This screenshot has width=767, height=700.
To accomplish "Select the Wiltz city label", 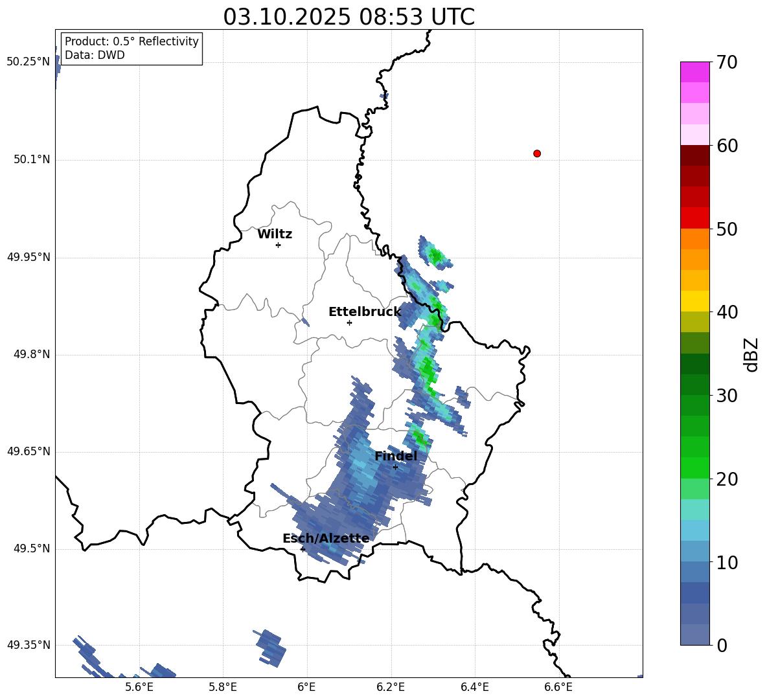I will (275, 234).
